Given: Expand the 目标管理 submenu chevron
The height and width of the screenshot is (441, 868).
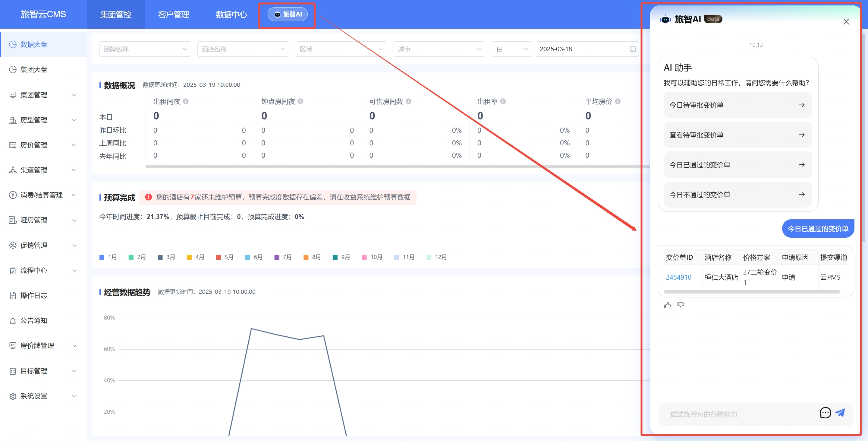Looking at the screenshot, I should 74,371.
